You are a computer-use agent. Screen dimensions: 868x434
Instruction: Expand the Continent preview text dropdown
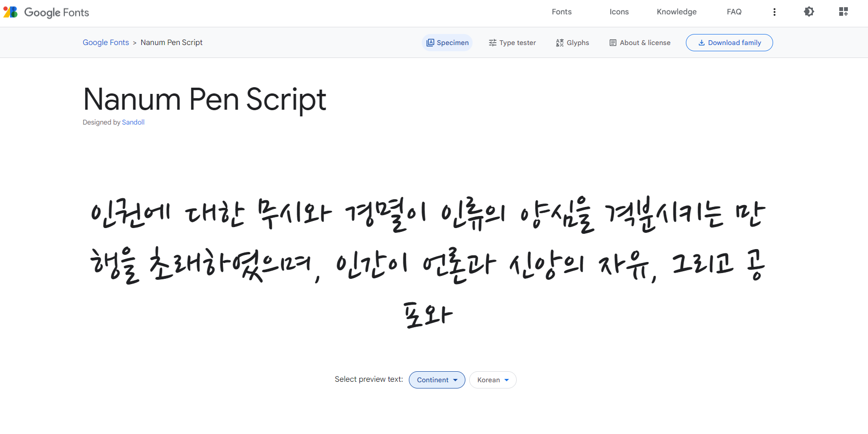click(x=437, y=380)
